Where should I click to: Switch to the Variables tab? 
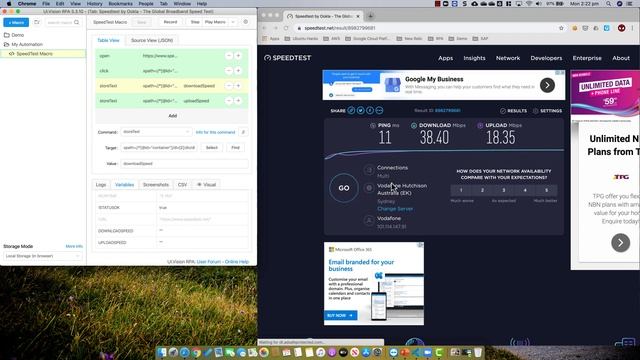coord(124,185)
